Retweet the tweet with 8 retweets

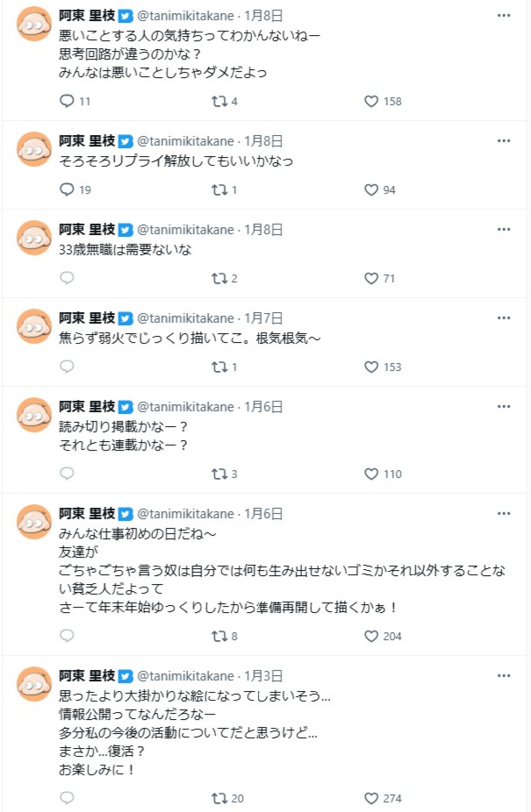pos(219,636)
